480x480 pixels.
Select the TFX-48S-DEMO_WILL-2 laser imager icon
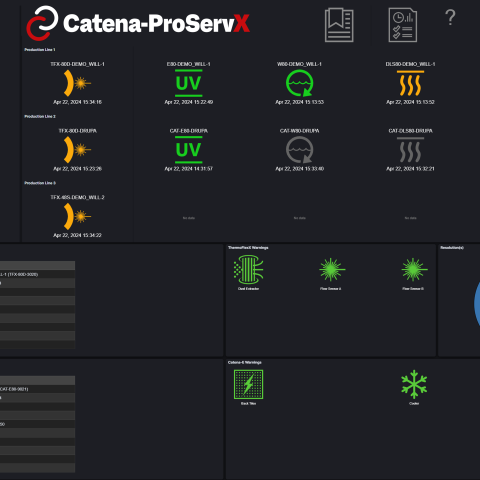pyautogui.click(x=77, y=216)
